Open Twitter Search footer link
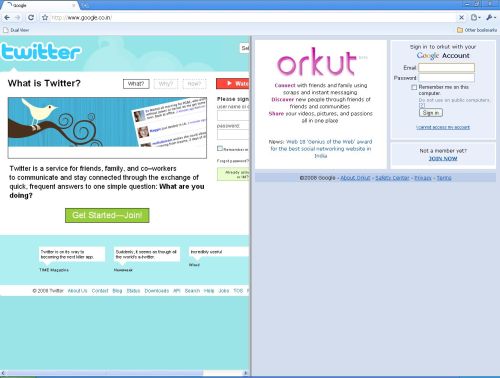The image size is (500, 378). tap(192, 291)
